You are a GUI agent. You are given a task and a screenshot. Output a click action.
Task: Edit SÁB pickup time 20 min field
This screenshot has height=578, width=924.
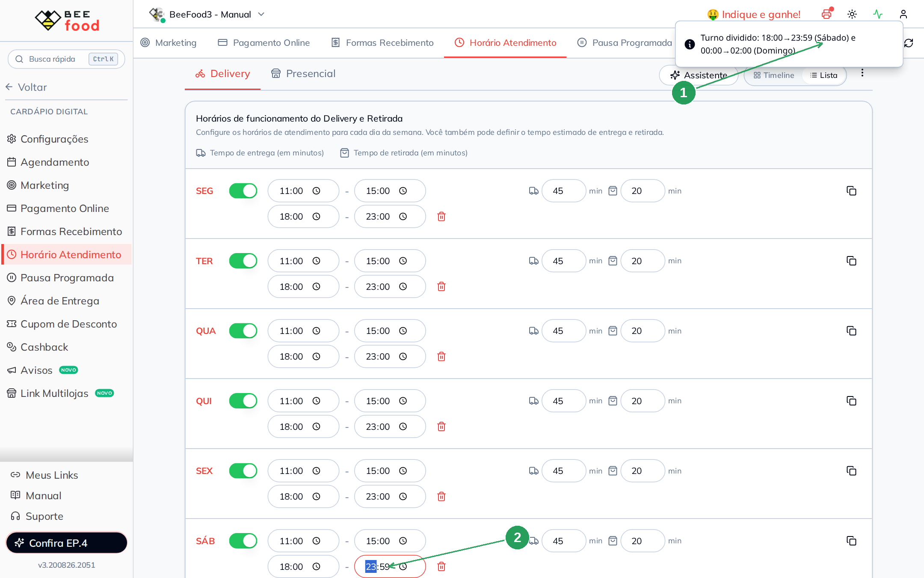point(643,541)
